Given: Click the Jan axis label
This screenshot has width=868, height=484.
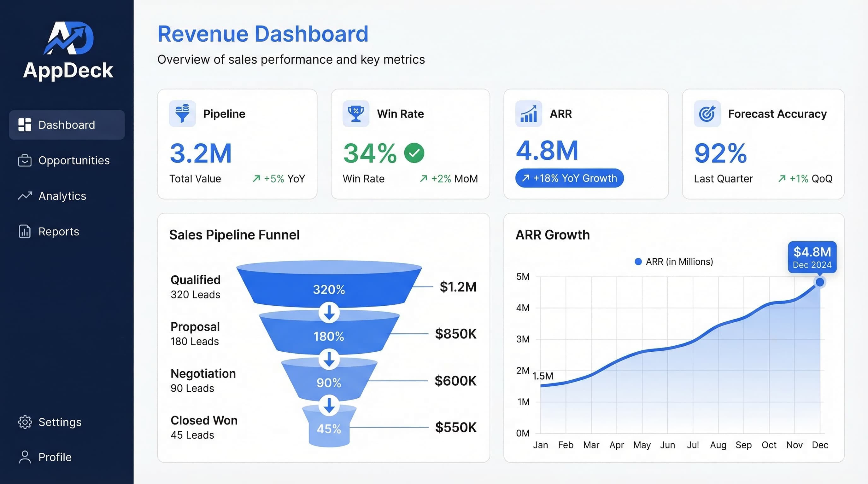Looking at the screenshot, I should pos(541,445).
